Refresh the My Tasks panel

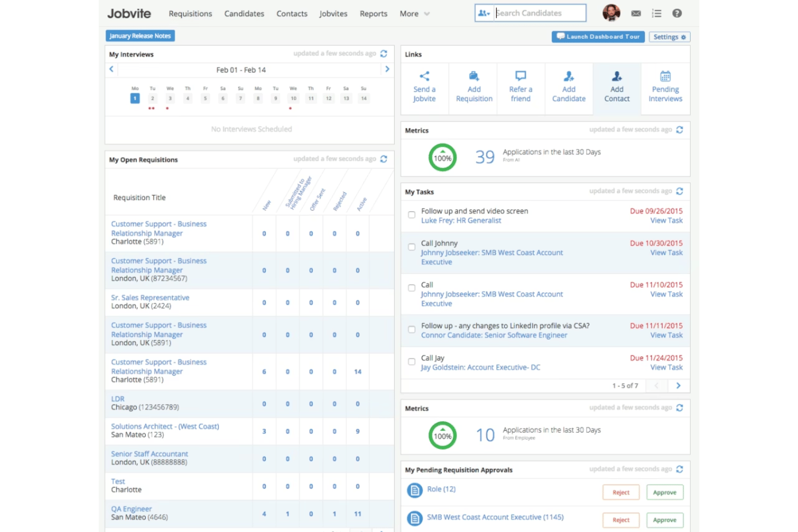[x=679, y=191]
